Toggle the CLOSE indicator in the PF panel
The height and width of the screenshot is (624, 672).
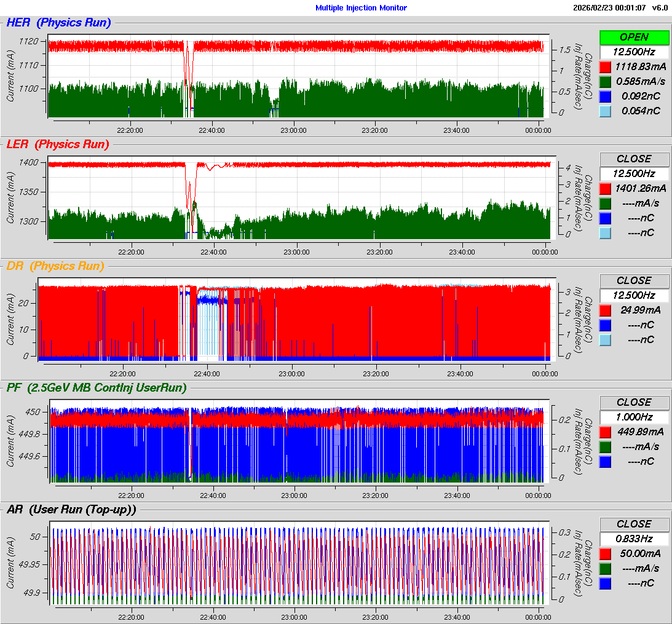pos(634,402)
